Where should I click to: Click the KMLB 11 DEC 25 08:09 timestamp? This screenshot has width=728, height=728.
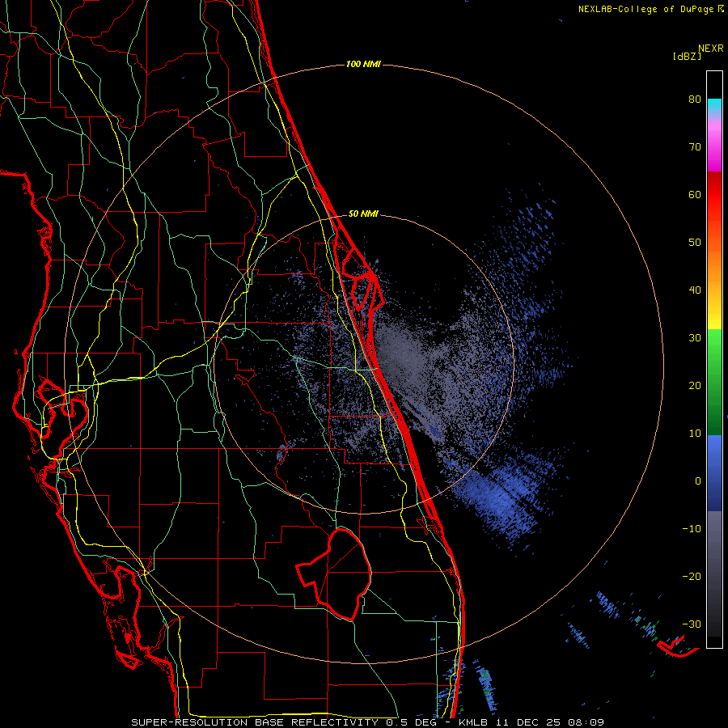tap(531, 722)
